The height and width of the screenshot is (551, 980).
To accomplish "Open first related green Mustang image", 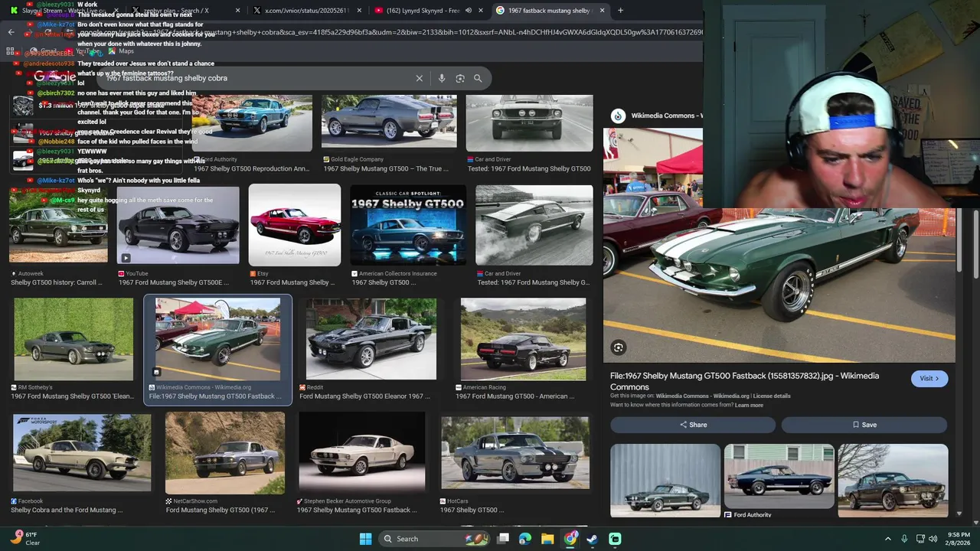I will (x=665, y=481).
